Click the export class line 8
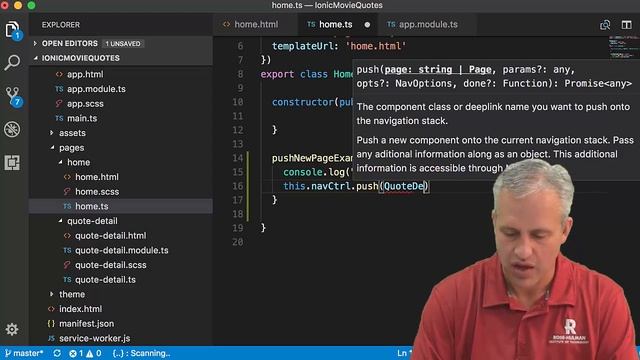The image size is (640, 360). 307,74
